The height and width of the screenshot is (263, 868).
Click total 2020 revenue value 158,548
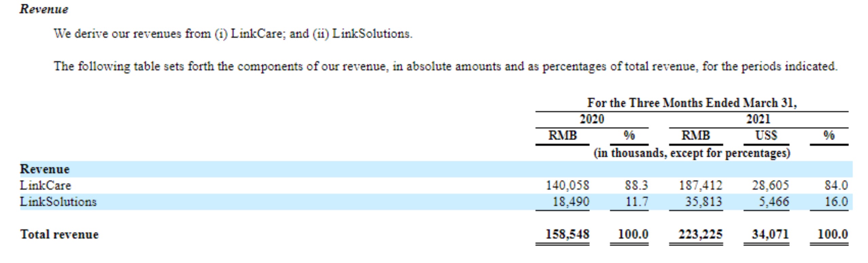tap(567, 234)
